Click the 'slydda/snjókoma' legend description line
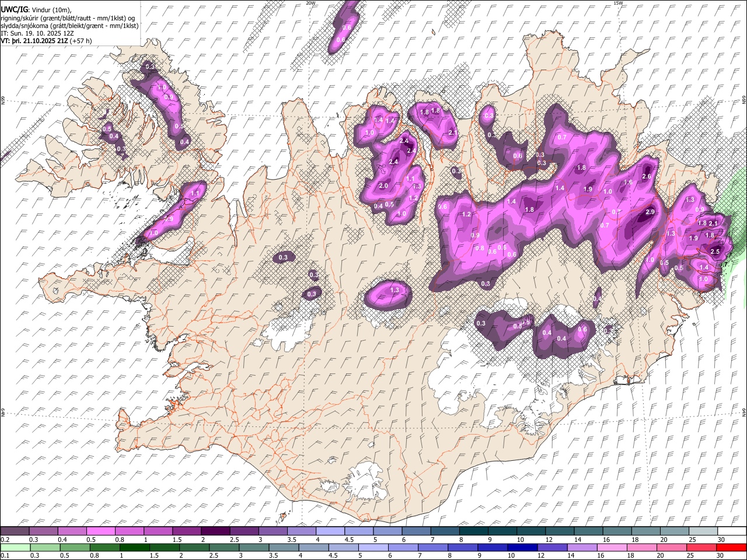The image size is (747, 560). click(69, 26)
